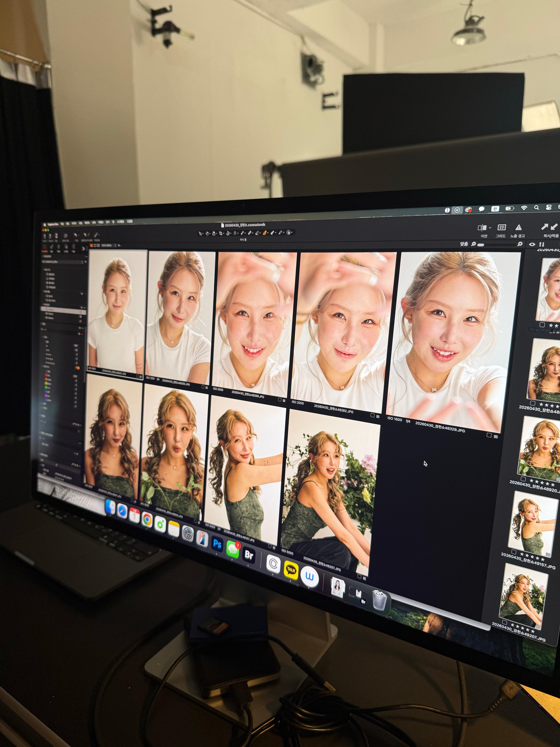Select the pan hand cursor tool
Screen dimensions: 560x747
tap(207, 233)
